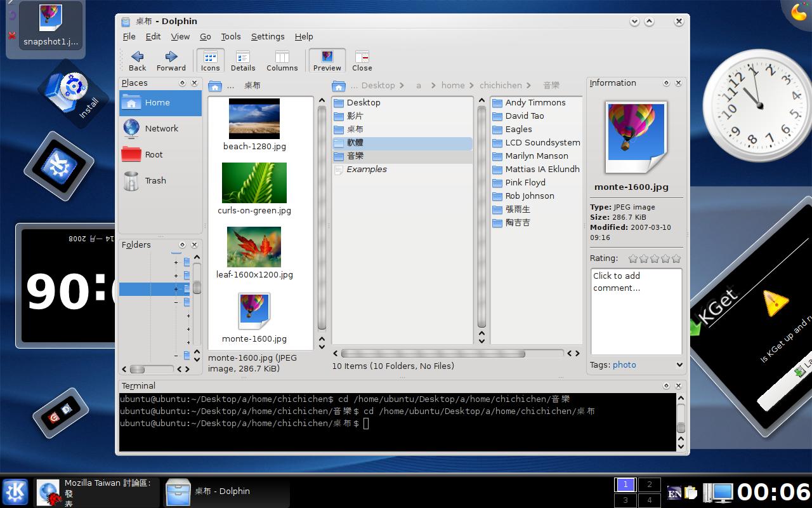The height and width of the screenshot is (508, 812).
Task: Click the chichichen breadcrumb in path bar
Action: click(501, 86)
